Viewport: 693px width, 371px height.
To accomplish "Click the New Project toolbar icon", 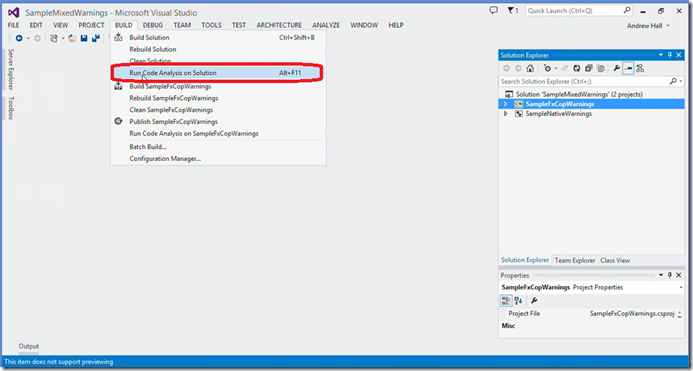I will [54, 38].
